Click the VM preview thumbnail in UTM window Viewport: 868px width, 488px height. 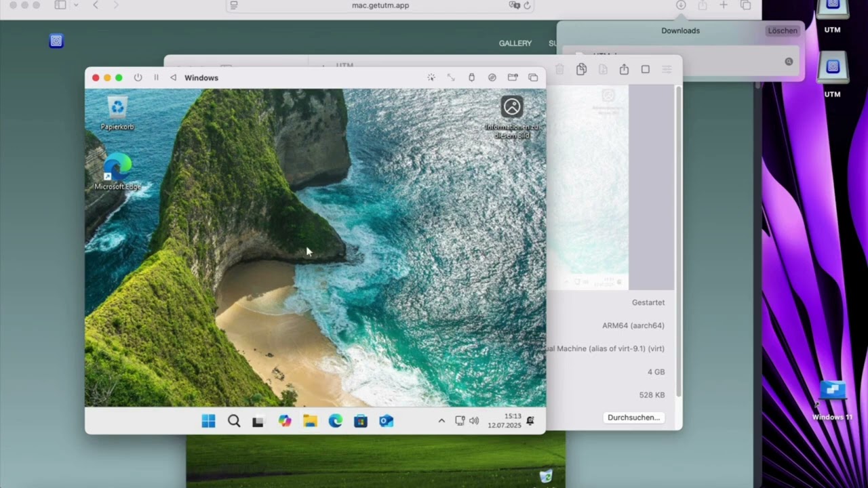pyautogui.click(x=589, y=187)
